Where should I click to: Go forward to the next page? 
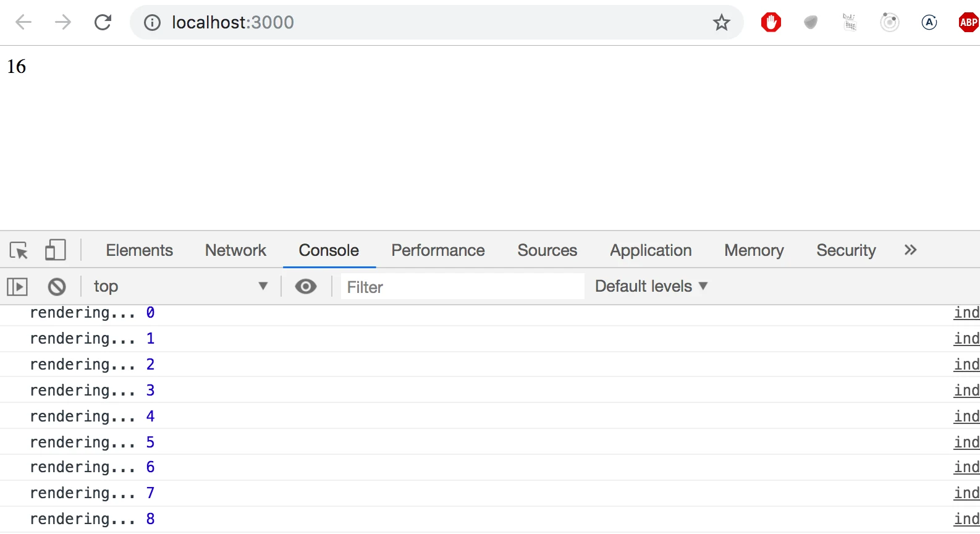pyautogui.click(x=63, y=23)
